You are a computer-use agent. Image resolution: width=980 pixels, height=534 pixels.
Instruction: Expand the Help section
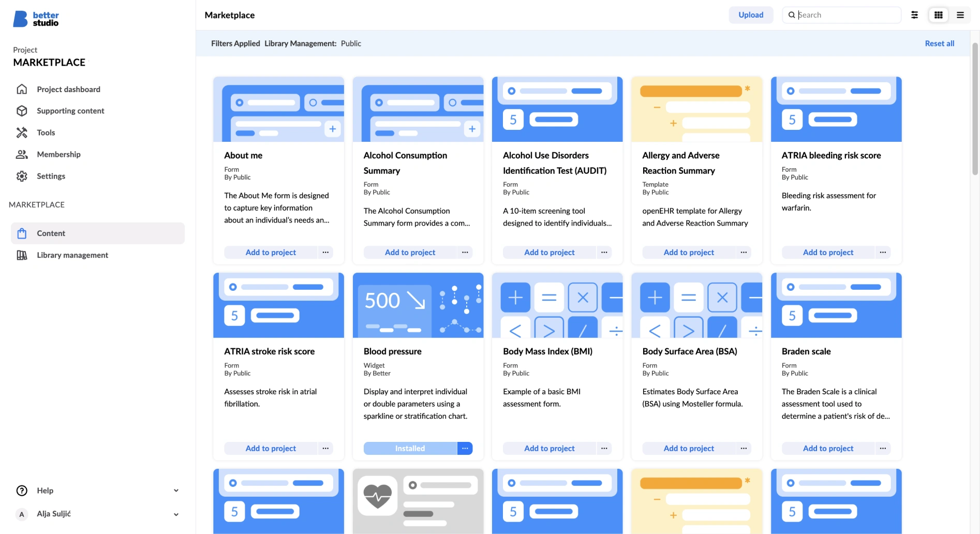tap(176, 490)
